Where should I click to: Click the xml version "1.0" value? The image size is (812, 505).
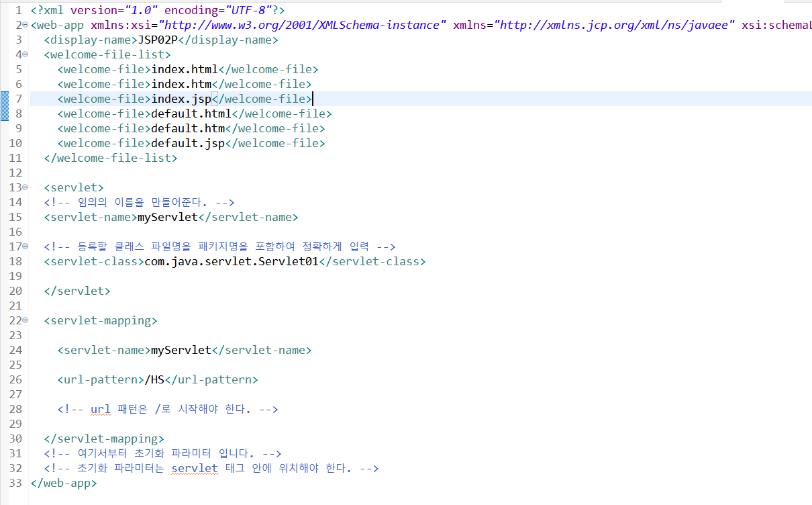(x=141, y=10)
